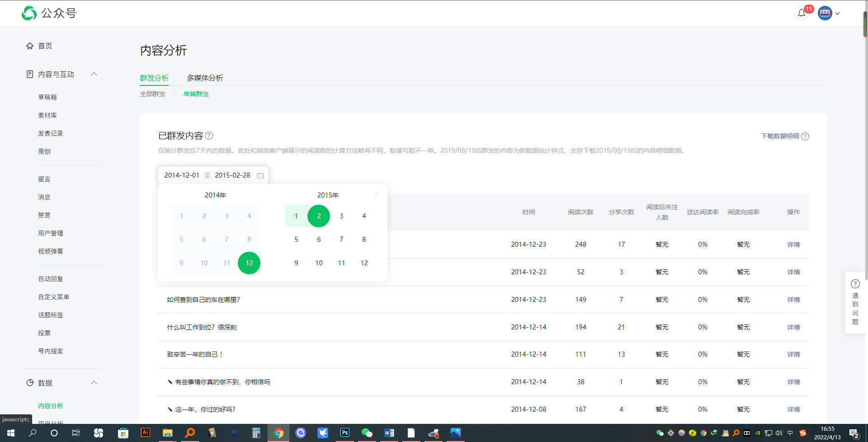Screen dimensions: 868x442
Task: Open 详情 for 什么叫工作到位 row
Action: pos(793,327)
